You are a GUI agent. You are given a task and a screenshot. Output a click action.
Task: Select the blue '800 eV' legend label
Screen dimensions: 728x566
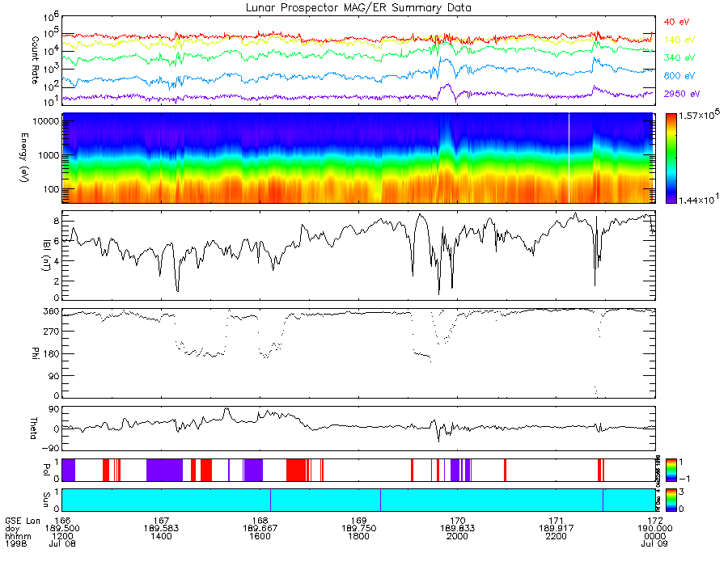(x=679, y=76)
